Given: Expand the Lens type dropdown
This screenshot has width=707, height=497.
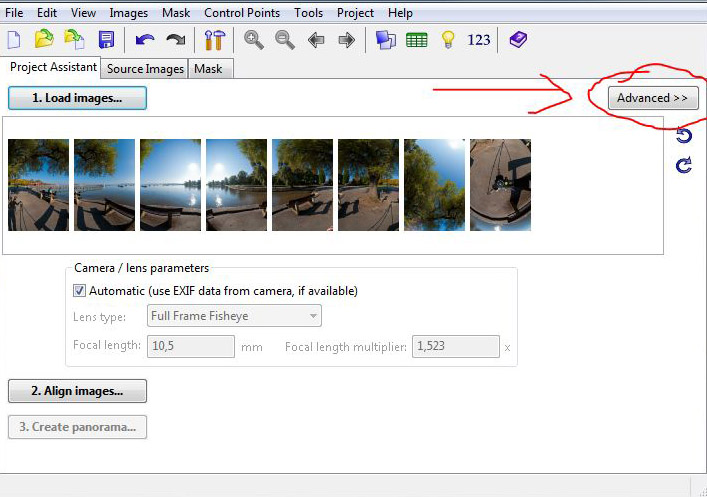Looking at the screenshot, I should (x=314, y=316).
